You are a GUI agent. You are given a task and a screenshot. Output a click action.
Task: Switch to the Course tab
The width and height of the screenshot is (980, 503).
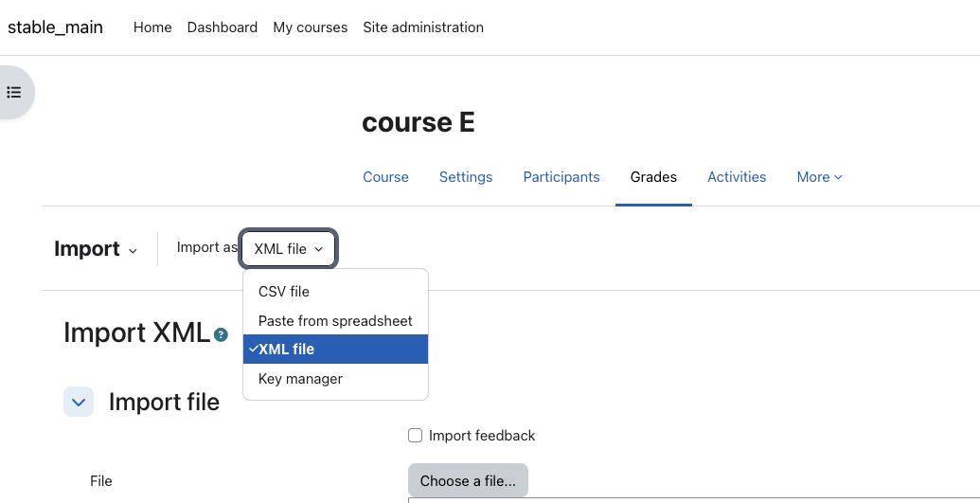point(385,177)
